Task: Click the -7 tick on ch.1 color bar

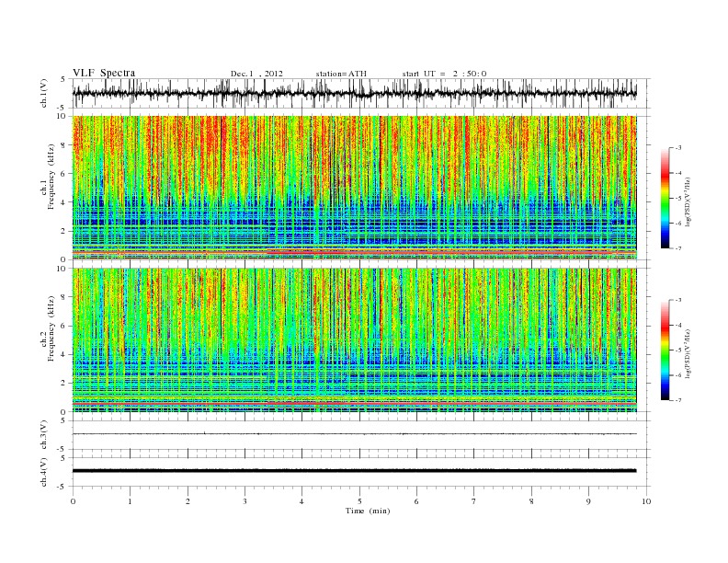Action: 677,248
